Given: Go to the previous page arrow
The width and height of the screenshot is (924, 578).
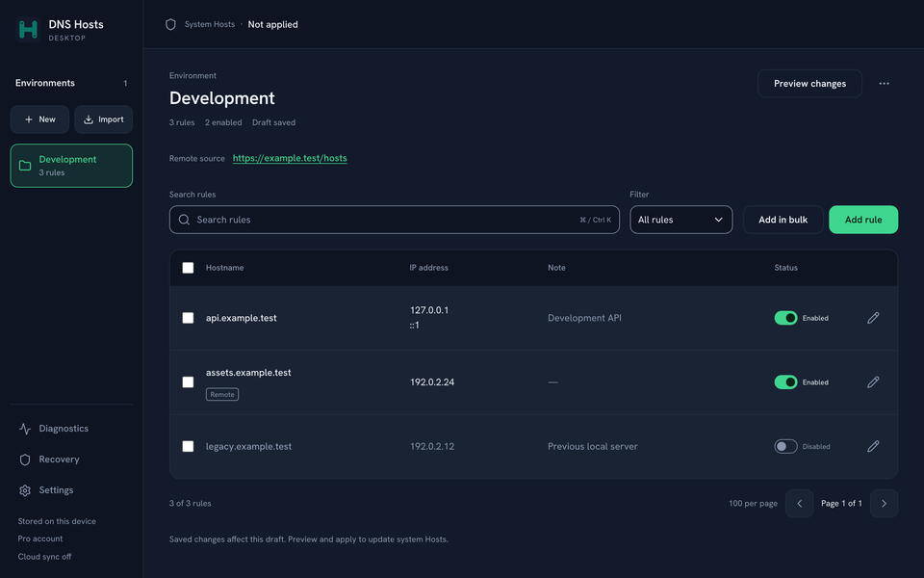Looking at the screenshot, I should coord(800,504).
